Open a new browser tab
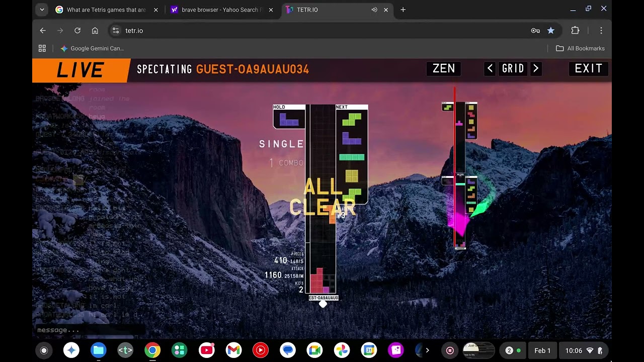 pos(403,10)
